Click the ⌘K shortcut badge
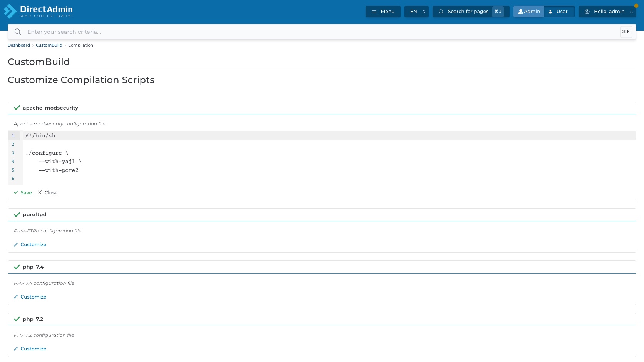The width and height of the screenshot is (644, 362). [x=626, y=32]
